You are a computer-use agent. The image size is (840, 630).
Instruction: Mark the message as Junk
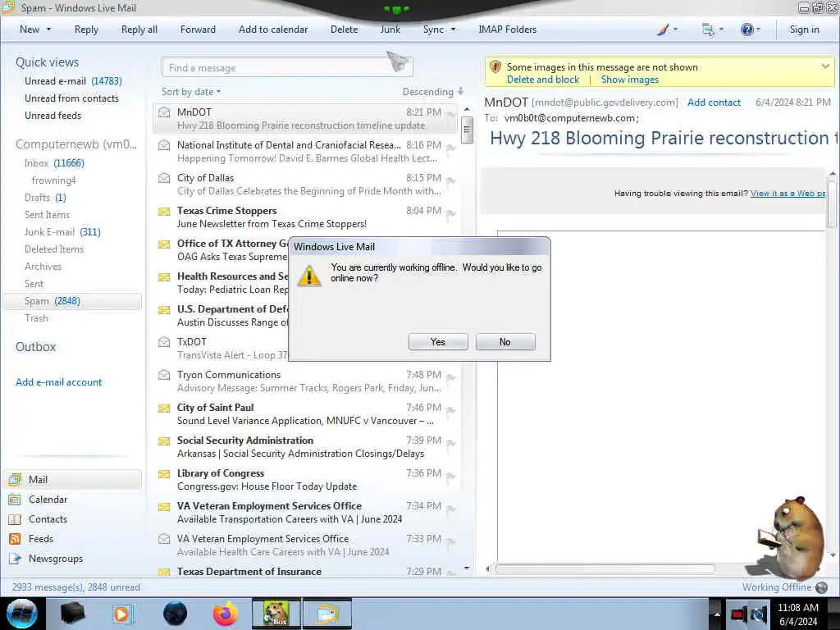[390, 30]
